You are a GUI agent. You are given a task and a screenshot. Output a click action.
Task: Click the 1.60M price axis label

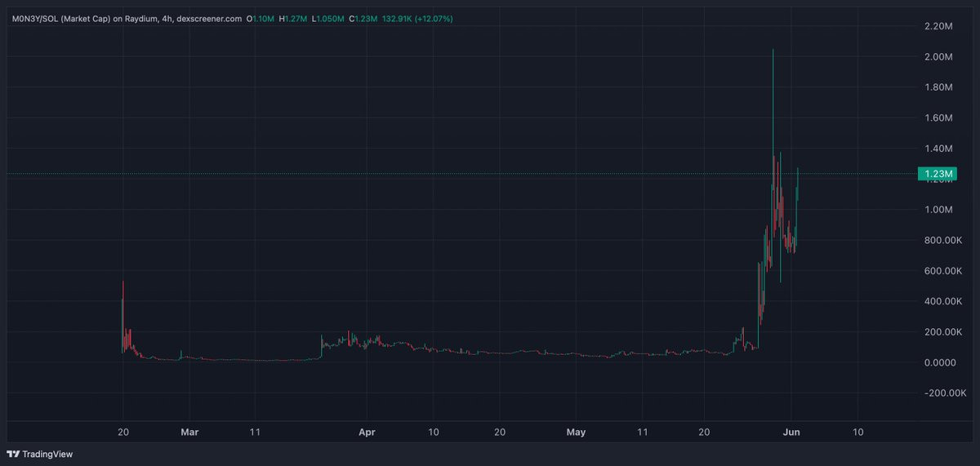(937, 118)
